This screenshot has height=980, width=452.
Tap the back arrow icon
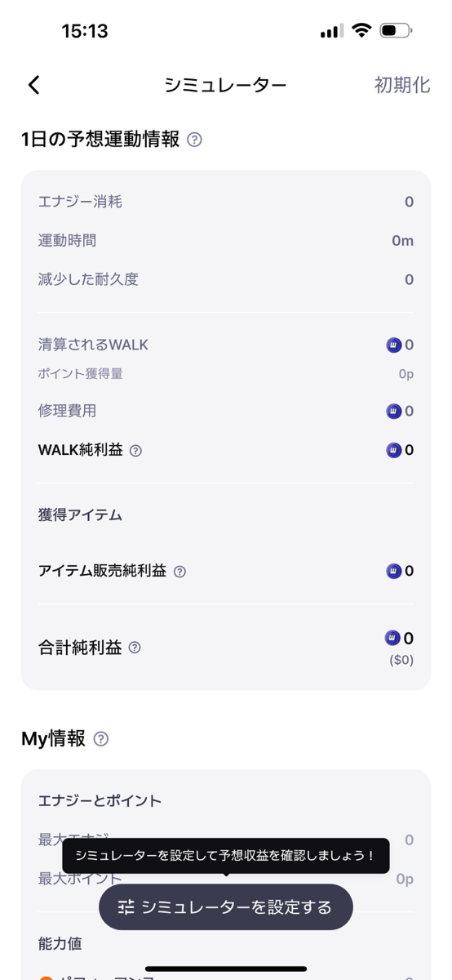point(33,85)
